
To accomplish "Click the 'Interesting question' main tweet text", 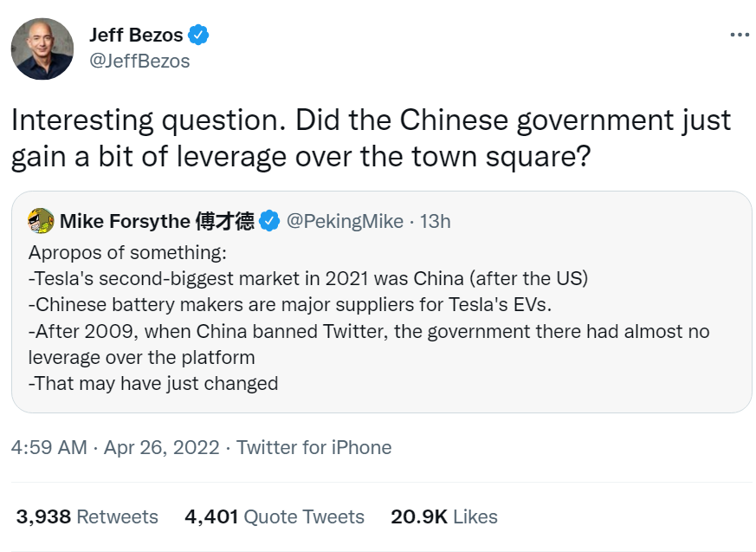I will (x=371, y=139).
